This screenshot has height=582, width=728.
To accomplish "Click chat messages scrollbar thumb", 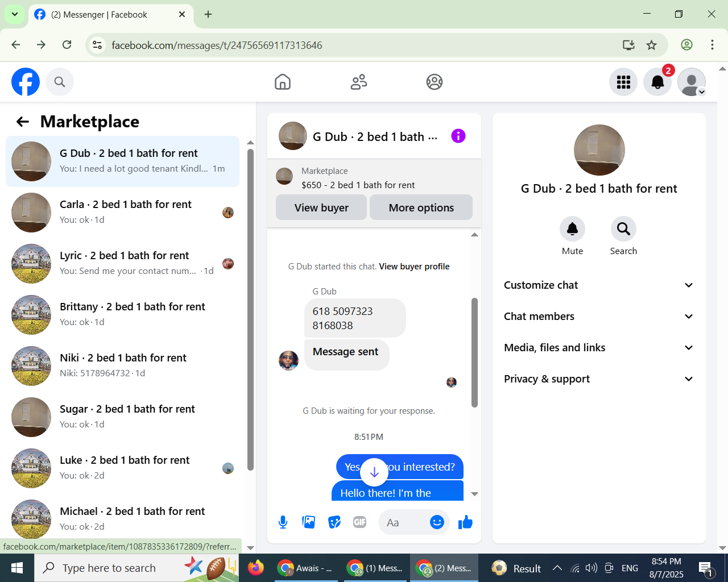I will pos(474,352).
